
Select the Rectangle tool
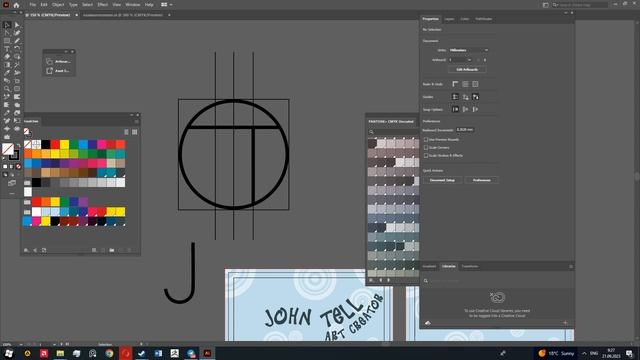tap(7, 41)
